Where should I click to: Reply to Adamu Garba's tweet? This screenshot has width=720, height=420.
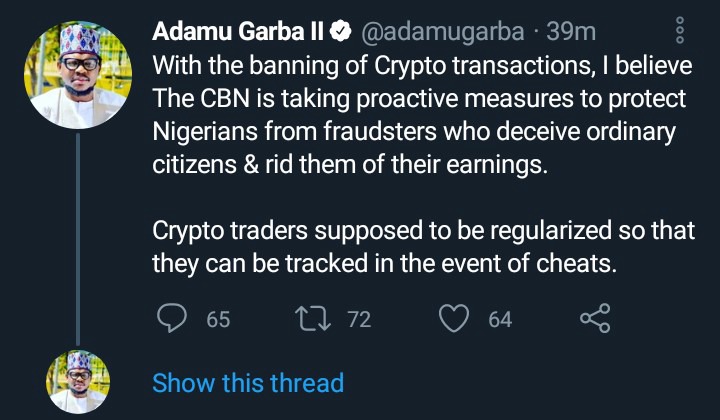coord(175,319)
